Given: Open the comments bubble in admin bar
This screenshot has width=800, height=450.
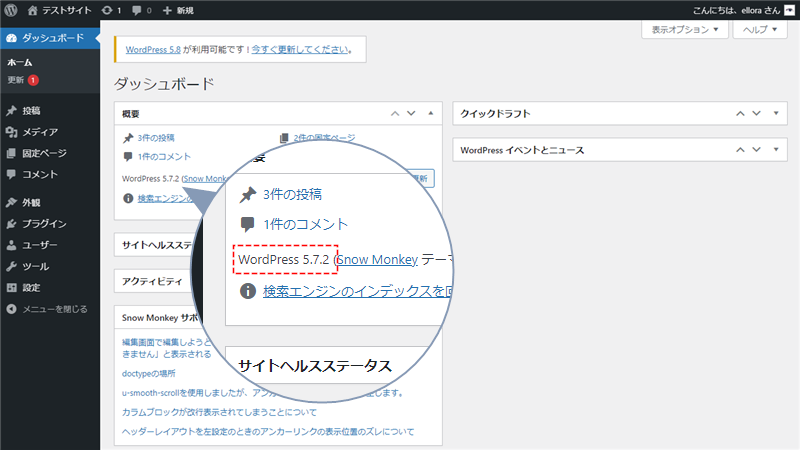Looking at the screenshot, I should click(x=142, y=10).
